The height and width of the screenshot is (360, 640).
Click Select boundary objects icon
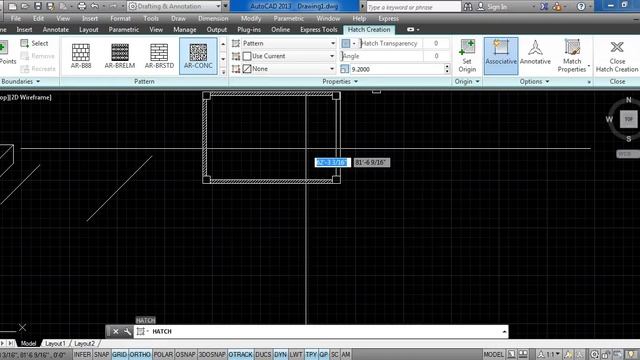pyautogui.click(x=24, y=43)
